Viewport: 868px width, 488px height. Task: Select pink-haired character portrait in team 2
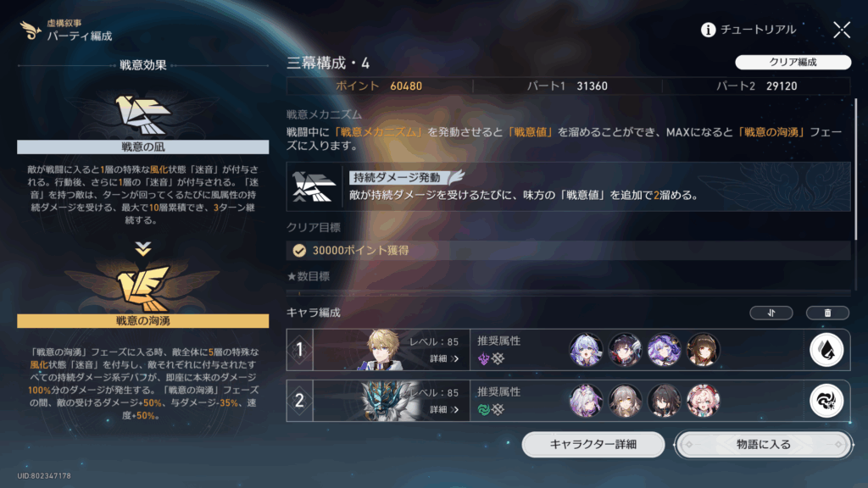coord(703,401)
